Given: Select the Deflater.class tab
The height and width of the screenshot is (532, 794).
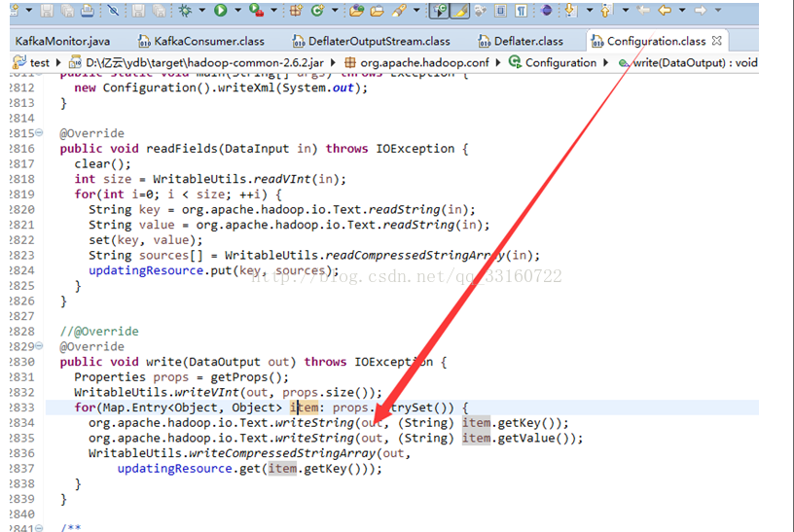Looking at the screenshot, I should (521, 41).
